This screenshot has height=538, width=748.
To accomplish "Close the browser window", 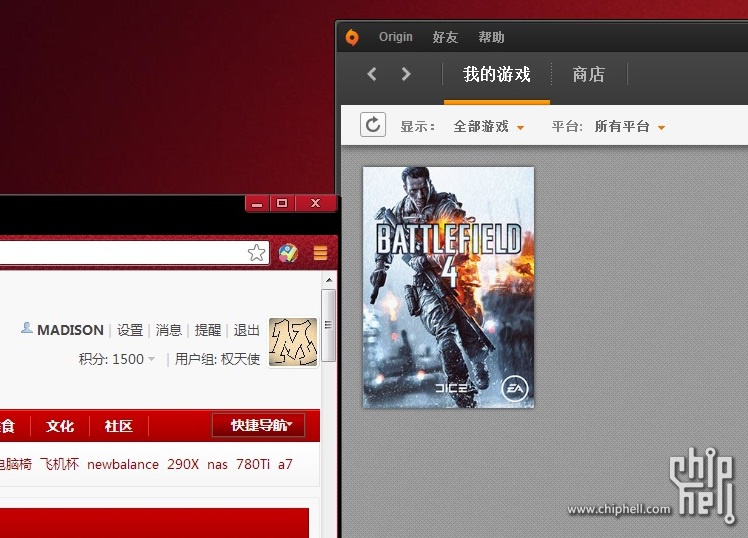I will point(315,204).
